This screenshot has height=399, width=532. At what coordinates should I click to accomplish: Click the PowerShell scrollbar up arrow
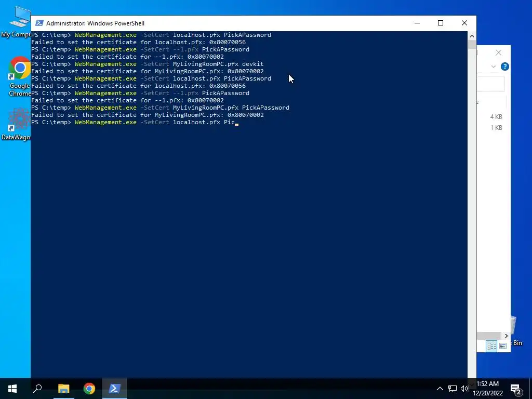tap(472, 35)
